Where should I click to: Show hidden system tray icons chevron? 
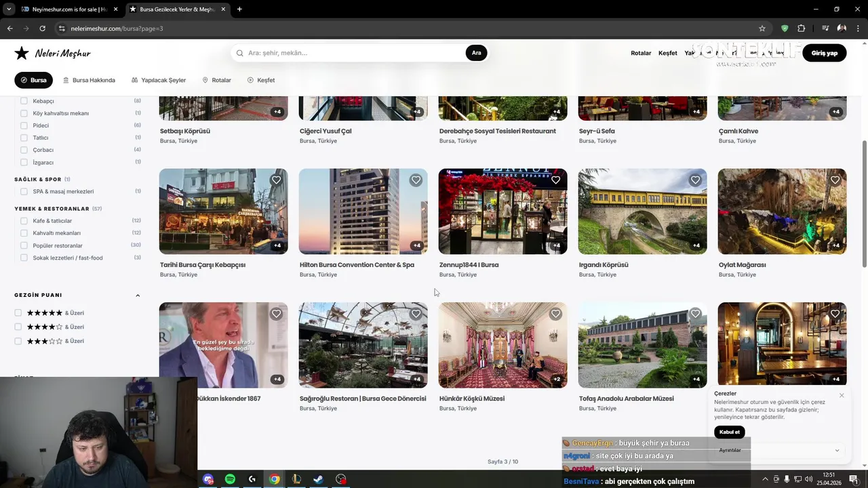coord(765,479)
